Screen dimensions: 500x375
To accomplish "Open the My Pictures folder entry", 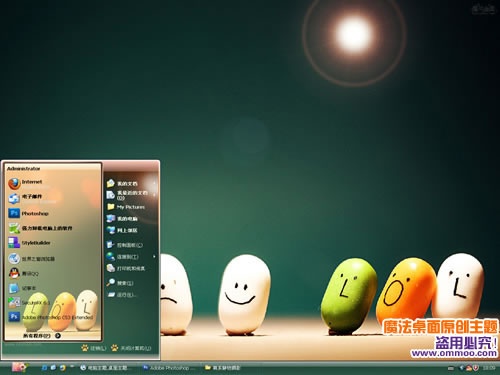I will point(126,207).
